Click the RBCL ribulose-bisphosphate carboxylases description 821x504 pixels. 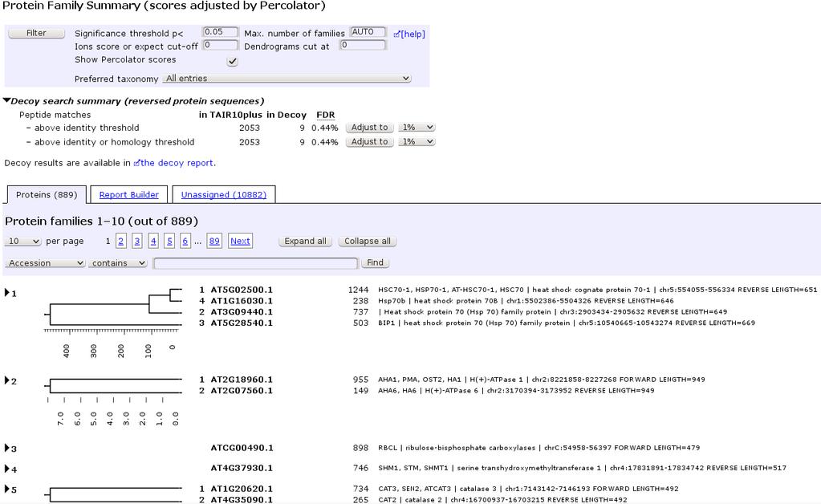pyautogui.click(x=539, y=448)
